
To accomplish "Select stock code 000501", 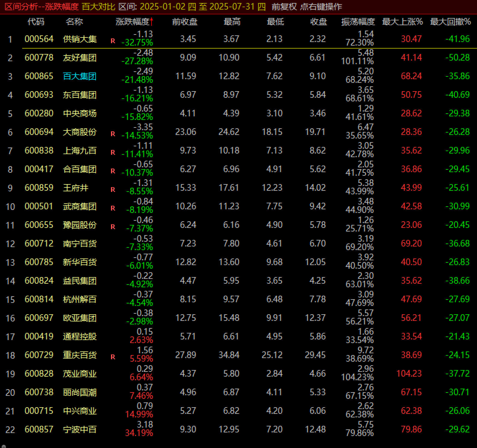I will [39, 206].
